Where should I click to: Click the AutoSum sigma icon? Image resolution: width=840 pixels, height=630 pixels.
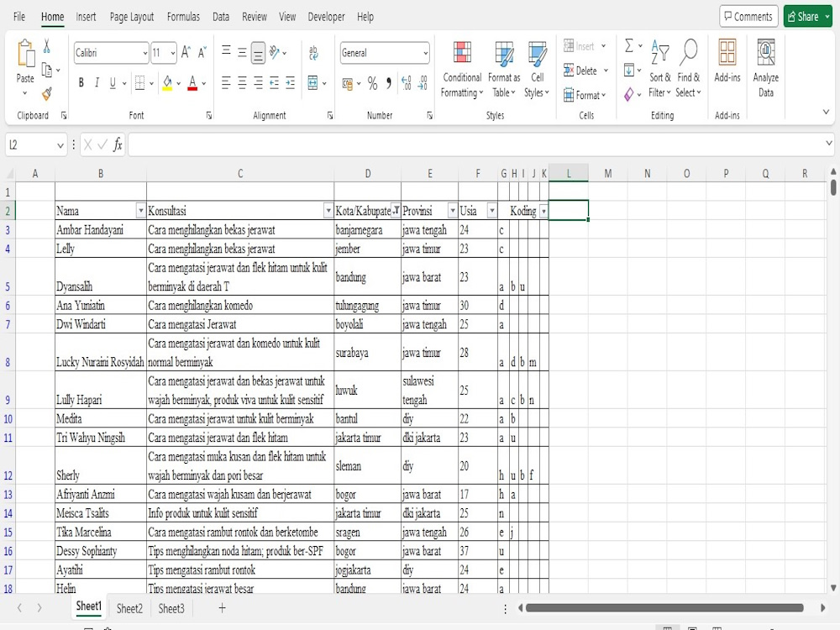point(629,46)
